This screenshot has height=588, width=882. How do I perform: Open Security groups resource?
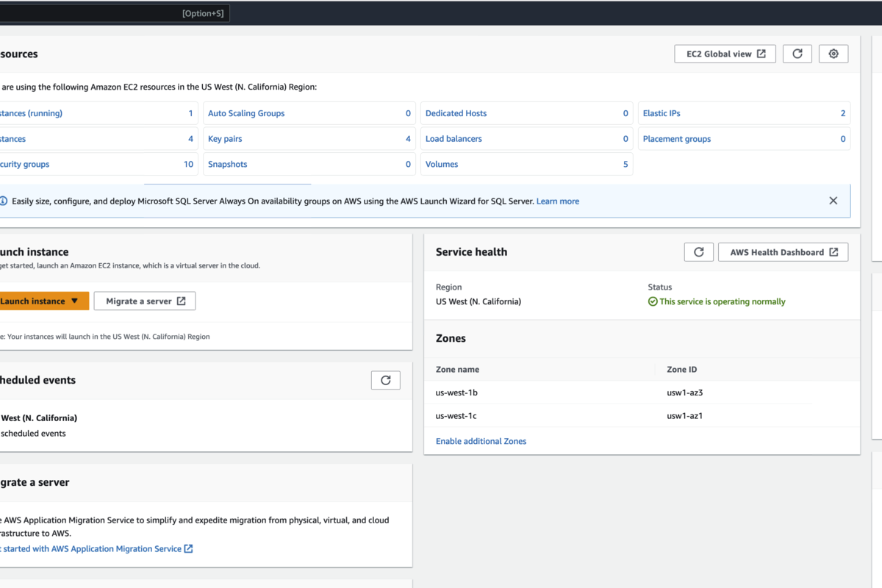[24, 165]
